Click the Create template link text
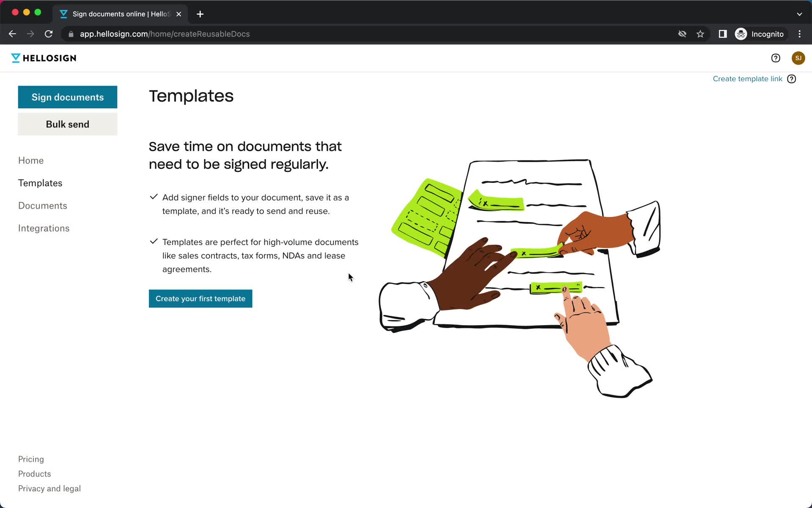The width and height of the screenshot is (812, 508). (747, 78)
